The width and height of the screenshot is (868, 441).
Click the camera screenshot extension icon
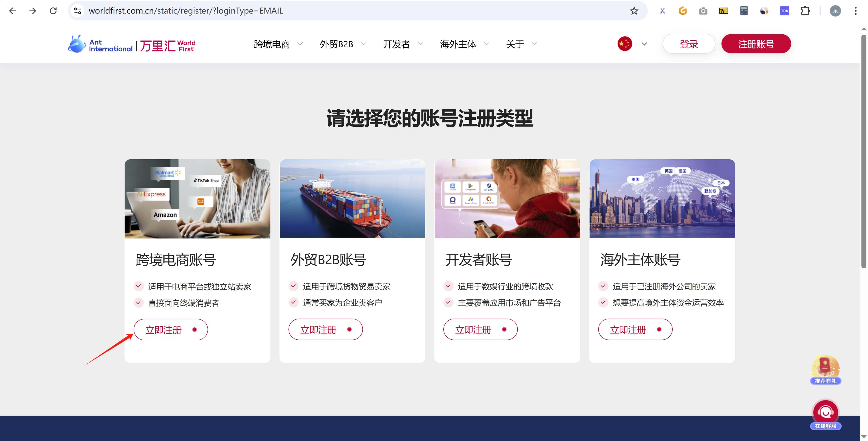(x=703, y=11)
